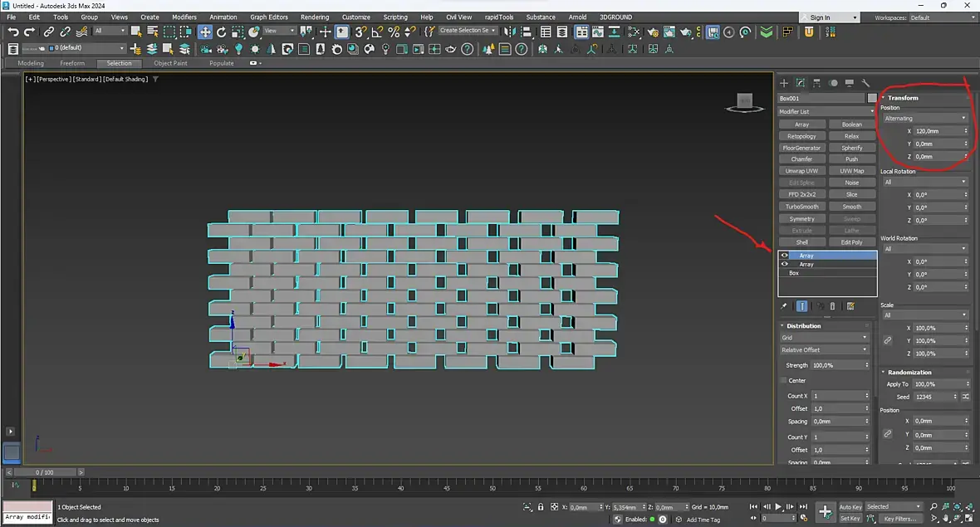
Task: Select the Move tool in main toolbar
Action: [x=204, y=32]
